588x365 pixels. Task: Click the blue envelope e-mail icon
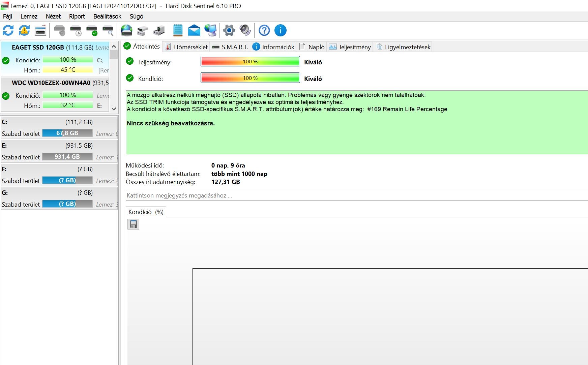[x=194, y=30]
